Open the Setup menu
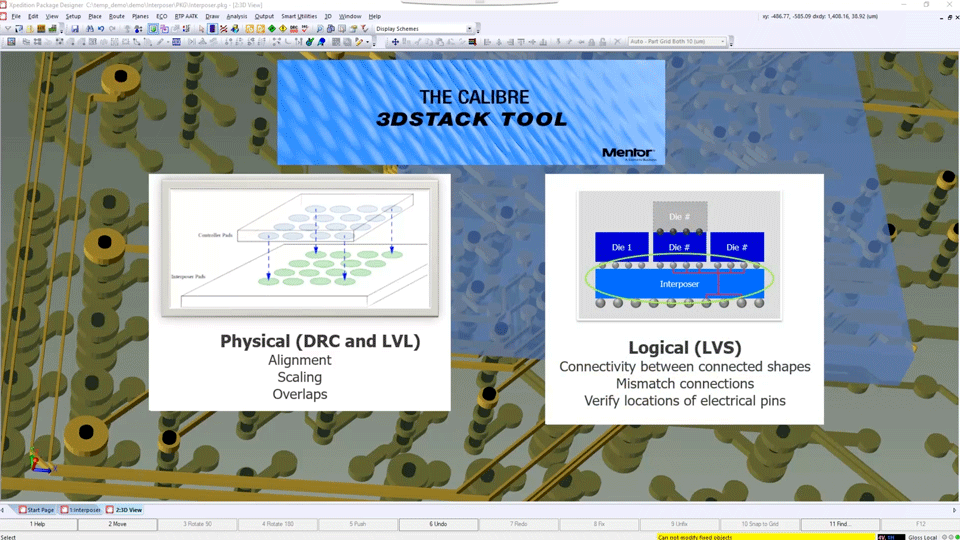The image size is (960, 540). point(73,17)
